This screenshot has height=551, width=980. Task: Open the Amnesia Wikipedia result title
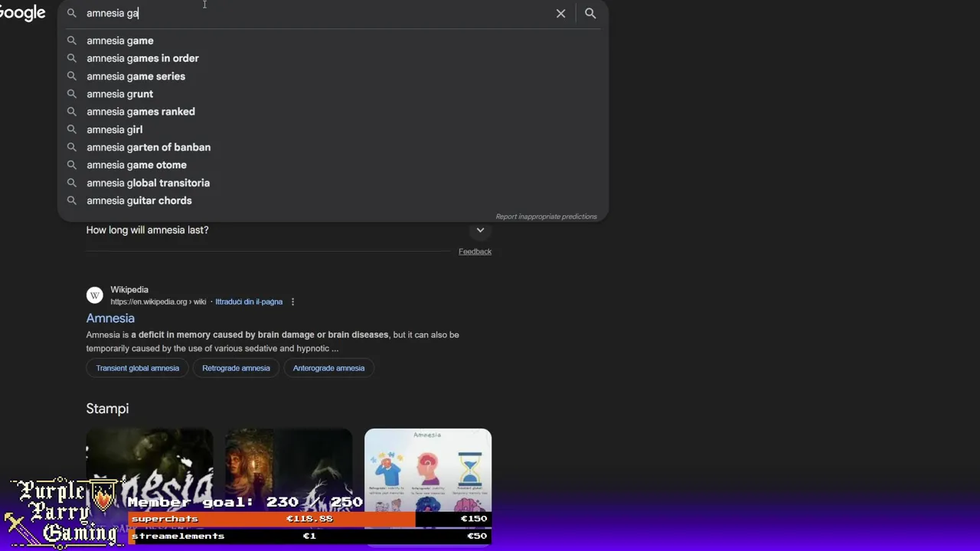click(110, 318)
